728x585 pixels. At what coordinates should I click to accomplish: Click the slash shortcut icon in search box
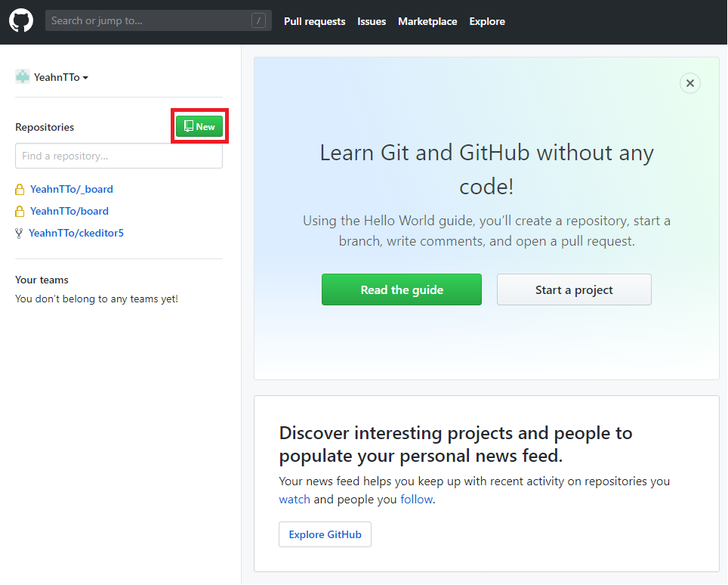click(x=258, y=20)
